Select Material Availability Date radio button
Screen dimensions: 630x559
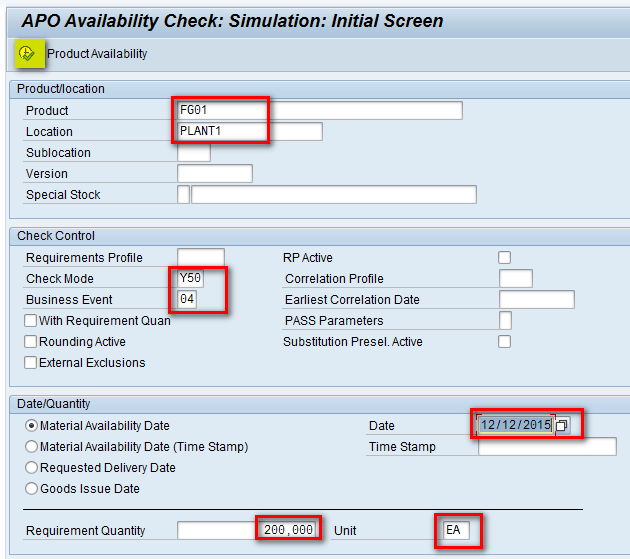(31, 425)
